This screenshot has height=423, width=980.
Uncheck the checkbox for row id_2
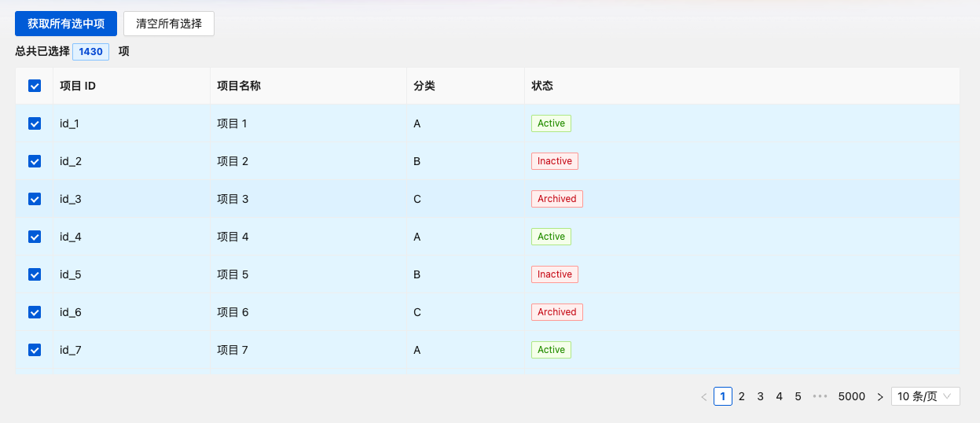tap(35, 161)
